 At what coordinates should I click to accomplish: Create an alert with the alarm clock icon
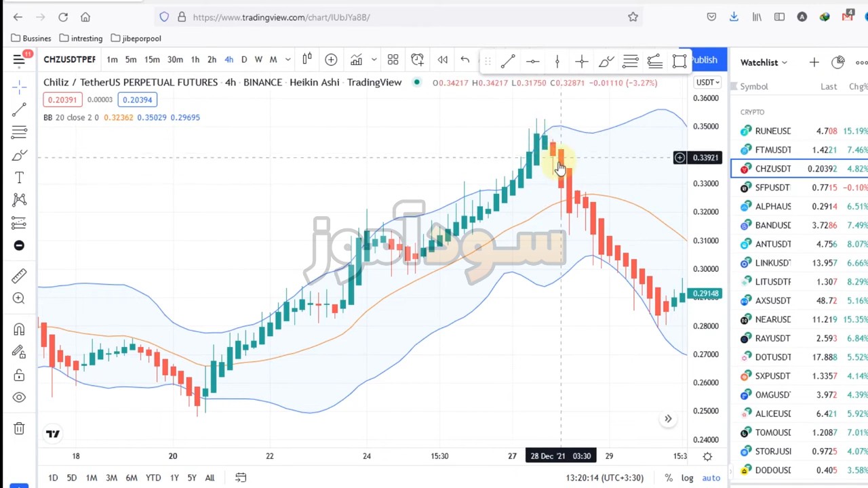[x=418, y=60]
